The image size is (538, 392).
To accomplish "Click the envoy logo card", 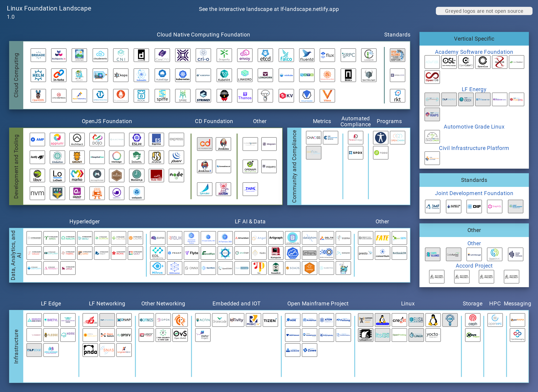I will coord(245,55).
